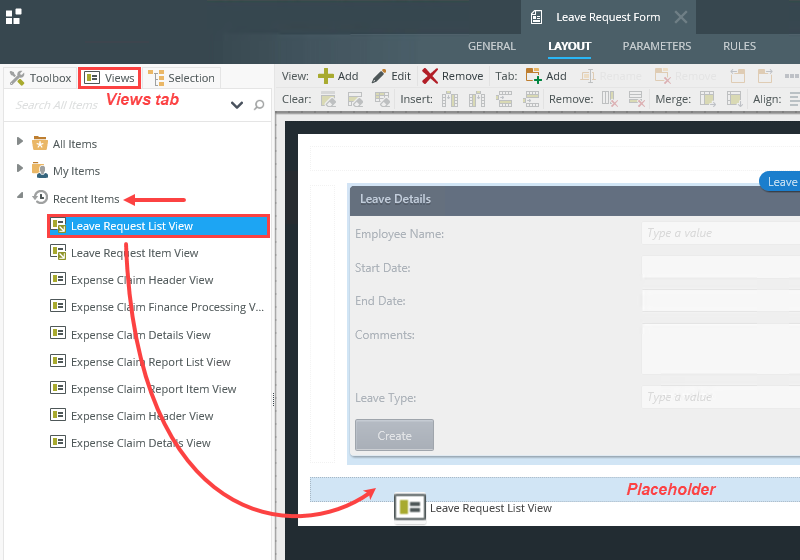Screen dimensions: 800x560
Task: Click the first Clear eraser icon
Action: click(328, 99)
